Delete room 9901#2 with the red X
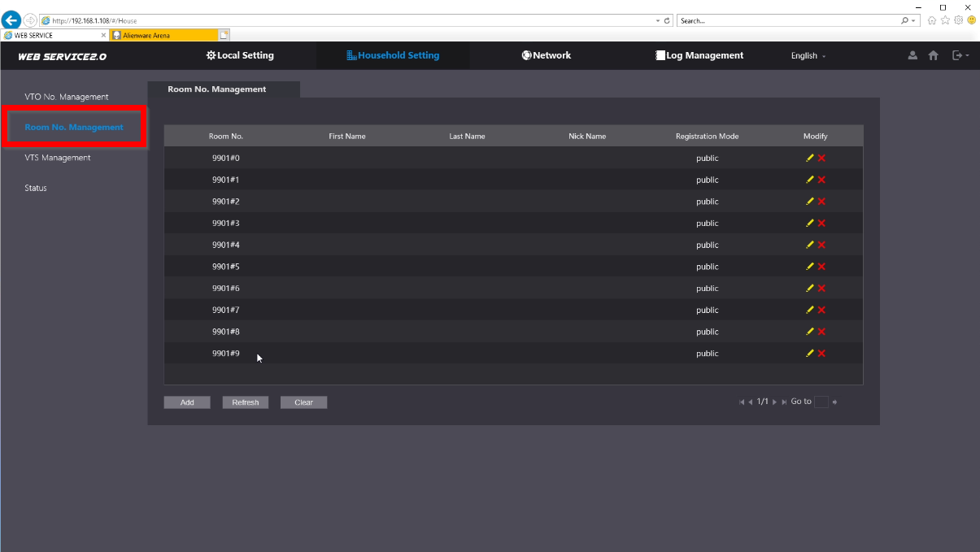Image resolution: width=980 pixels, height=552 pixels. (x=821, y=202)
